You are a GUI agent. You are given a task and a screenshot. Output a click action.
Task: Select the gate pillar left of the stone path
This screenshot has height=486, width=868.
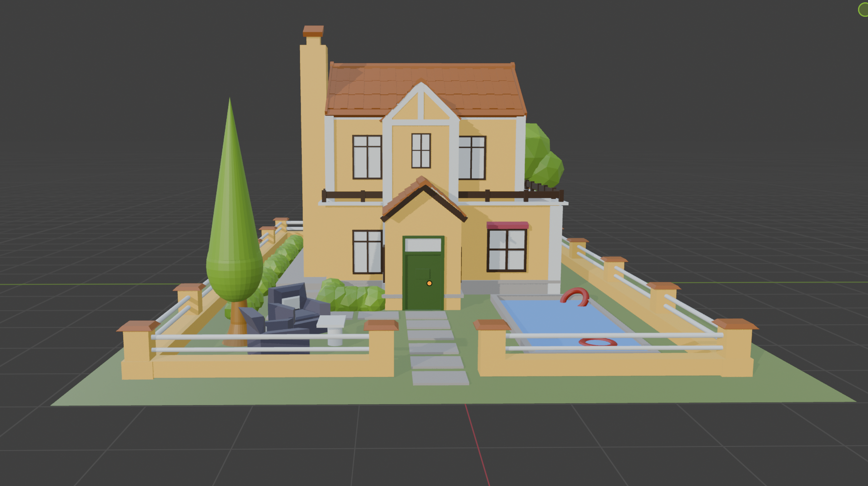[x=381, y=348]
